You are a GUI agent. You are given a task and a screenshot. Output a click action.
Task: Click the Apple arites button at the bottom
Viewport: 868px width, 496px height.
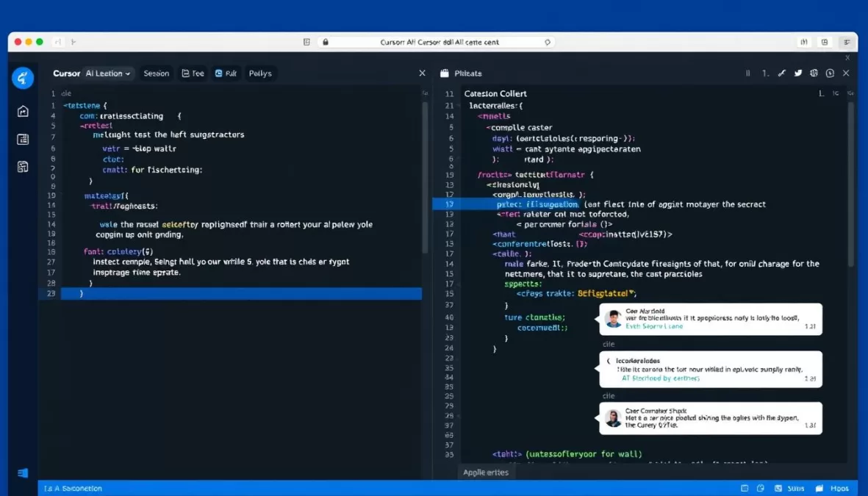[486, 472]
